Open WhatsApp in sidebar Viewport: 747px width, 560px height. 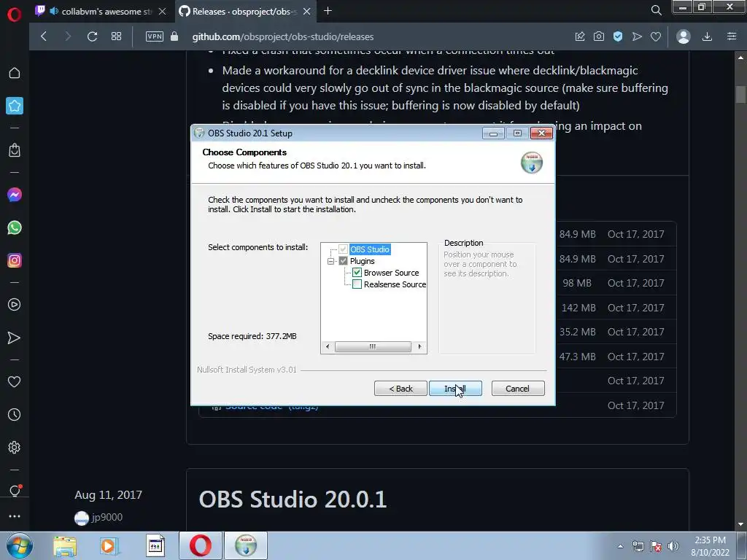[15, 227]
